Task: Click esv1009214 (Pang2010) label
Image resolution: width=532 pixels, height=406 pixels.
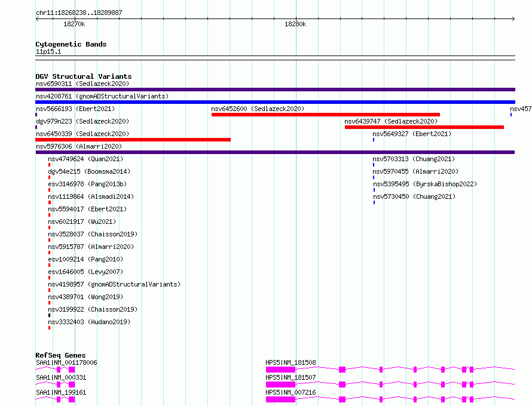Action: pyautogui.click(x=85, y=259)
